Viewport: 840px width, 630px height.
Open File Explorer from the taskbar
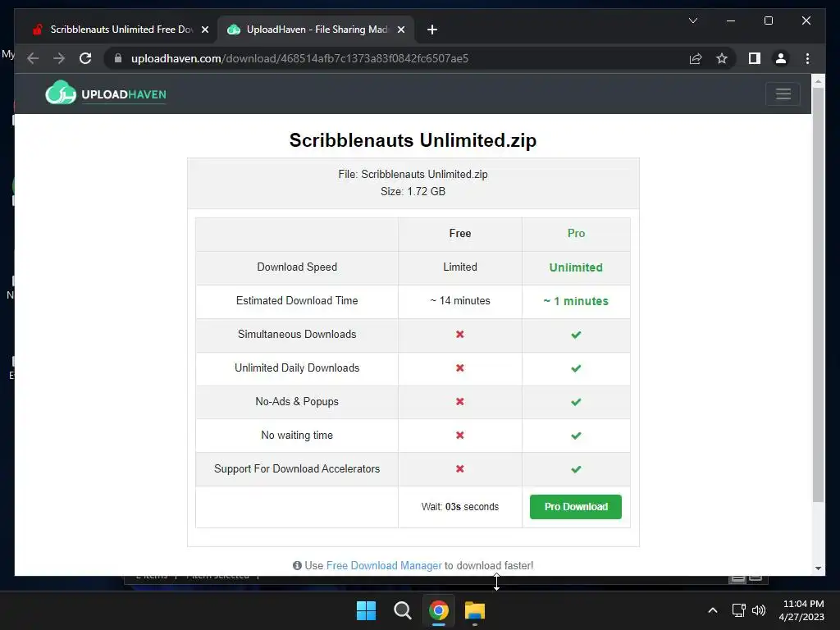(475, 610)
